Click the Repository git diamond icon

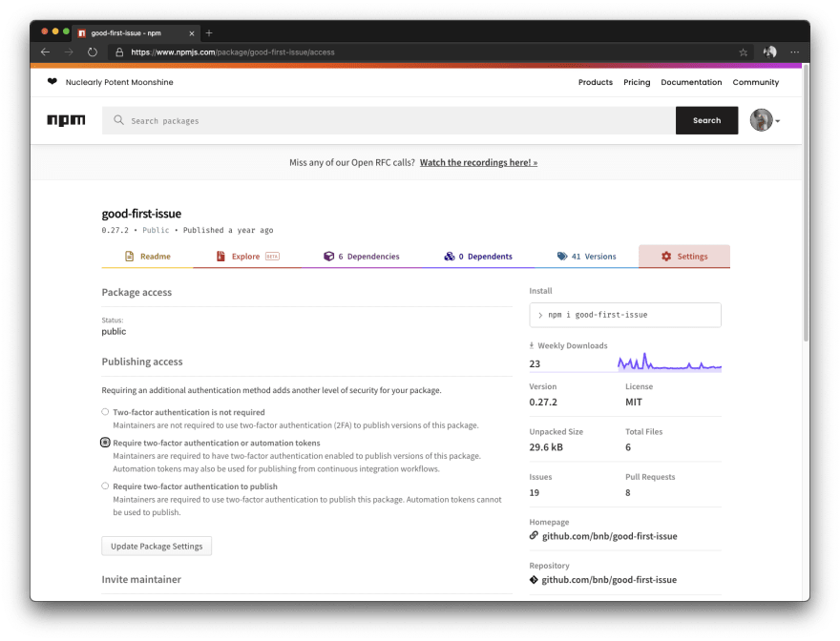tap(534, 579)
